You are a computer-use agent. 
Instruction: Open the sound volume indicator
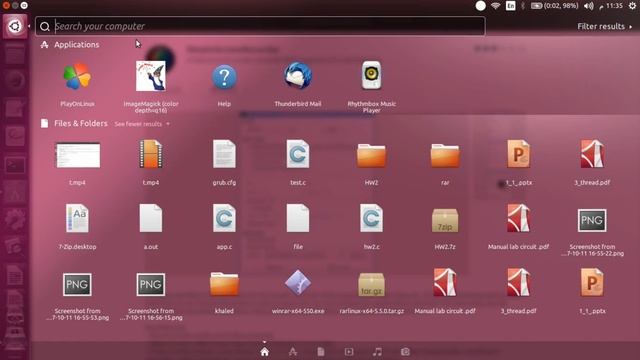(588, 6)
